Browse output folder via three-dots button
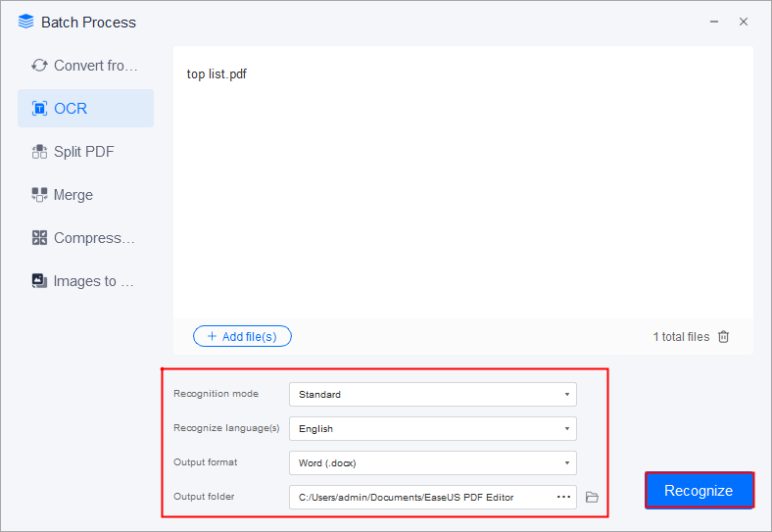 tap(563, 497)
